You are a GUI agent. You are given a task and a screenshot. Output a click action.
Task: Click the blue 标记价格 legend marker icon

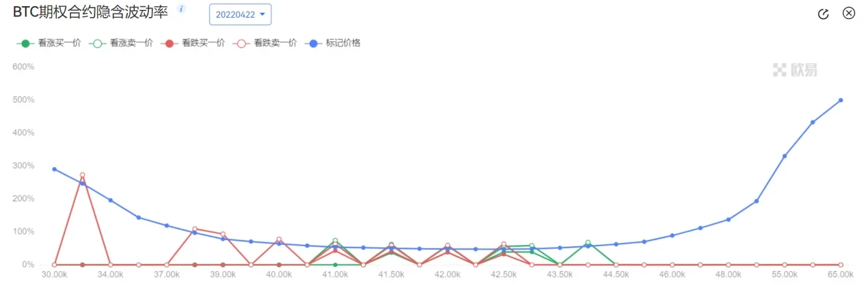[x=314, y=43]
